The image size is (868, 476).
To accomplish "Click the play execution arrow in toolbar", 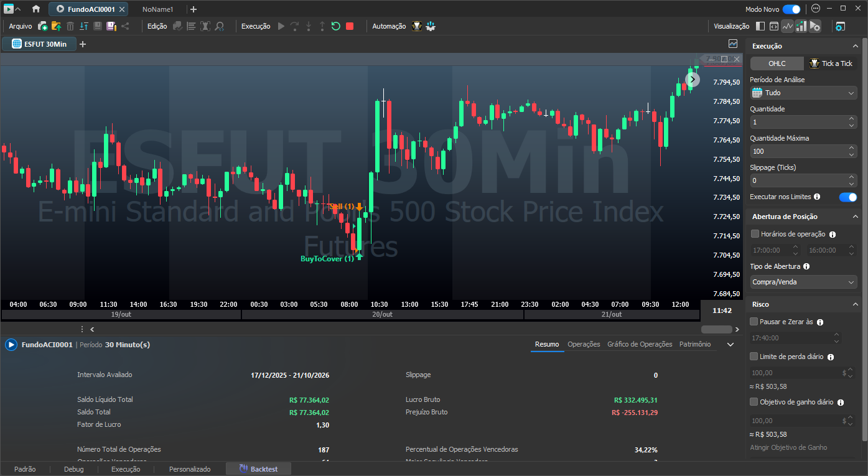I will (x=281, y=26).
